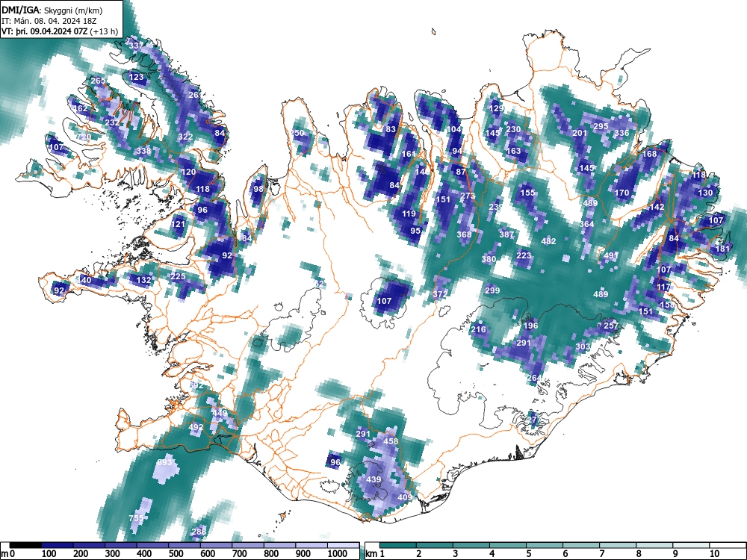The height and width of the screenshot is (560, 747).
Task: Click the 'km 1' legend label
Action: pyautogui.click(x=375, y=554)
